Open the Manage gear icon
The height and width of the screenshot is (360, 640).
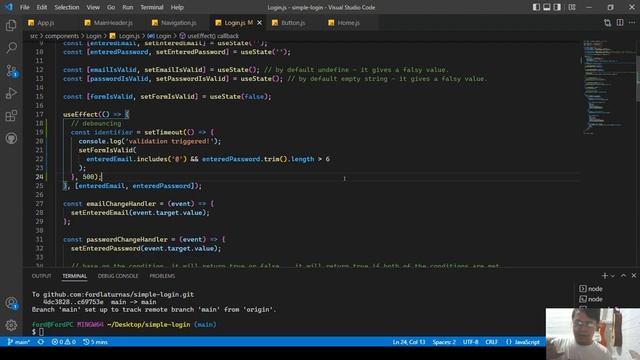(11, 325)
